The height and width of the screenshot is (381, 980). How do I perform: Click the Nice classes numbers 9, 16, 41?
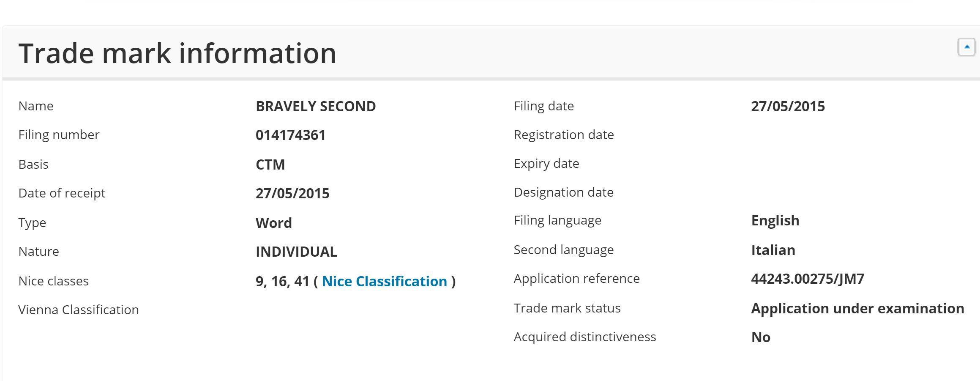click(282, 281)
